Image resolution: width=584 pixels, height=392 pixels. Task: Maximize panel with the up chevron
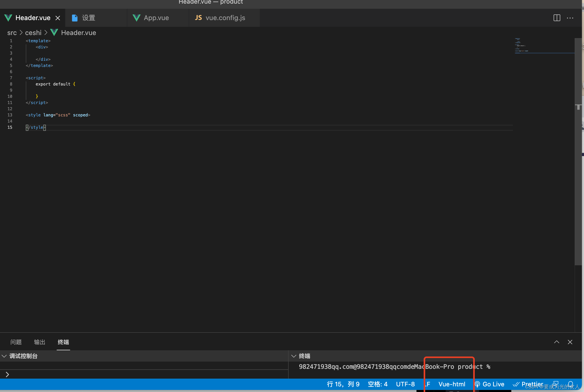tap(556, 342)
